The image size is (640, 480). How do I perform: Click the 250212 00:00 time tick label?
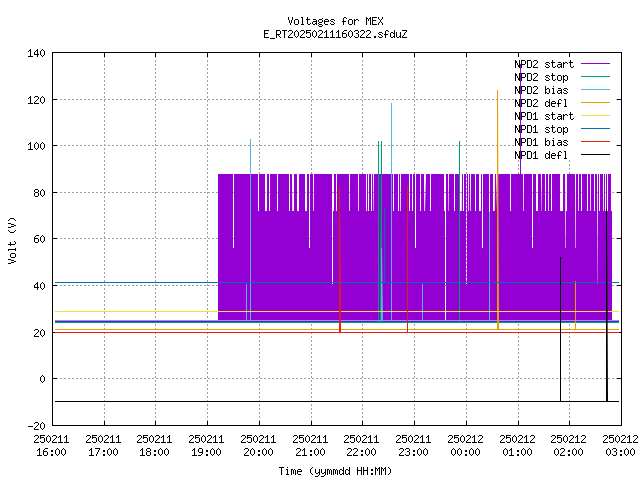click(x=465, y=446)
